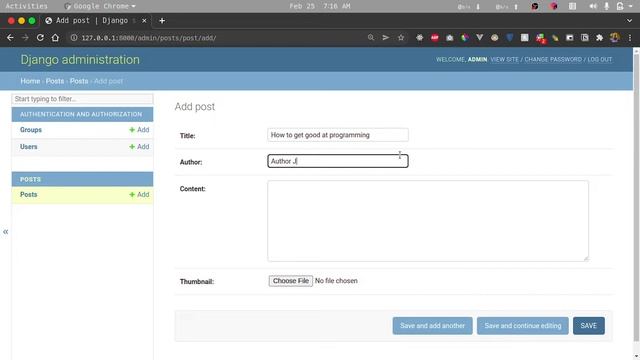
Task: Click the Authentication and Authorization header
Action: [81, 114]
